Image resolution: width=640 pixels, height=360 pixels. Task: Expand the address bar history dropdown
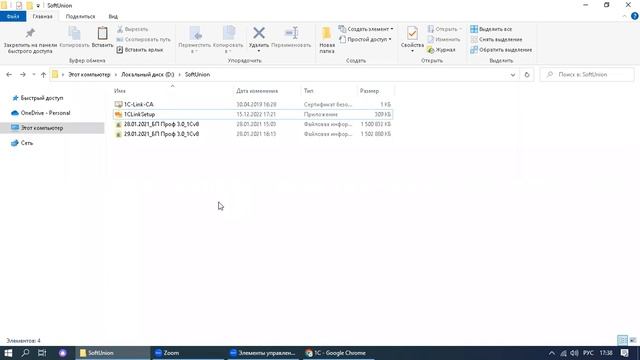513,75
